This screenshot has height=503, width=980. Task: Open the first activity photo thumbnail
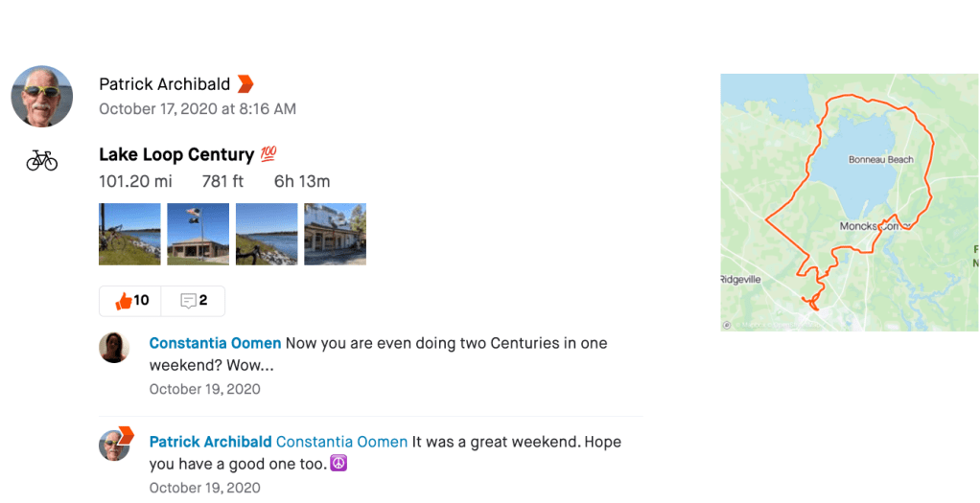(x=129, y=234)
